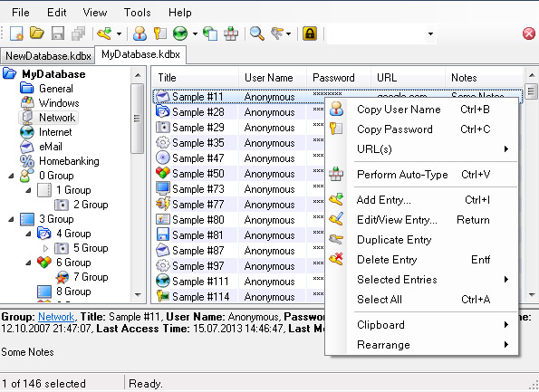539x392 pixels.
Task: Choose Add Entry... in context menu
Action: click(x=421, y=200)
